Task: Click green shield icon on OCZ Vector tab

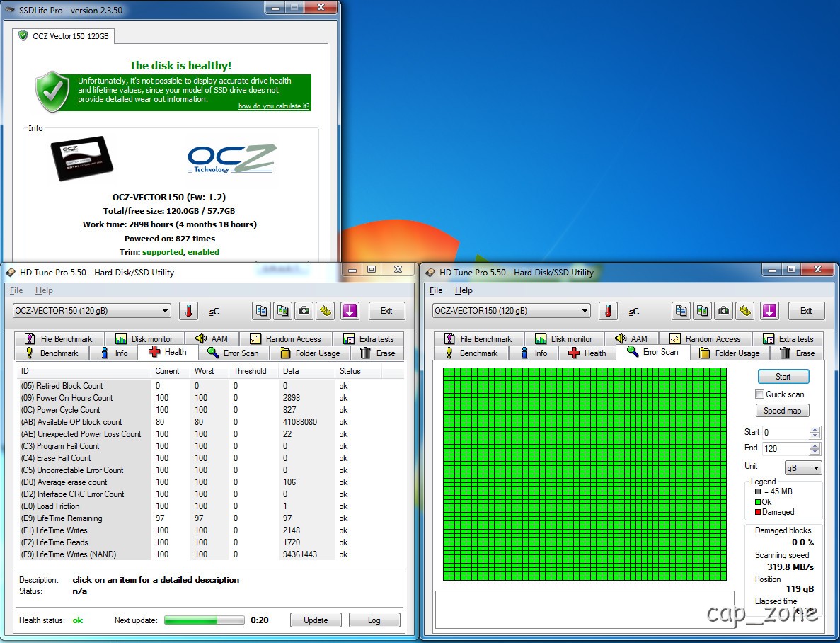Action: pyautogui.click(x=23, y=36)
